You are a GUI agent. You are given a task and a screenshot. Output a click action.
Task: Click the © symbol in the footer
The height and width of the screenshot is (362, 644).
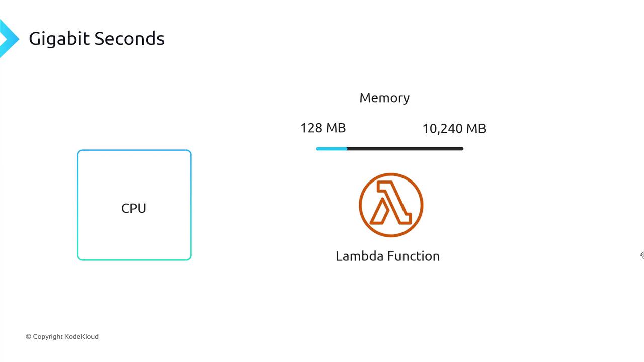28,337
